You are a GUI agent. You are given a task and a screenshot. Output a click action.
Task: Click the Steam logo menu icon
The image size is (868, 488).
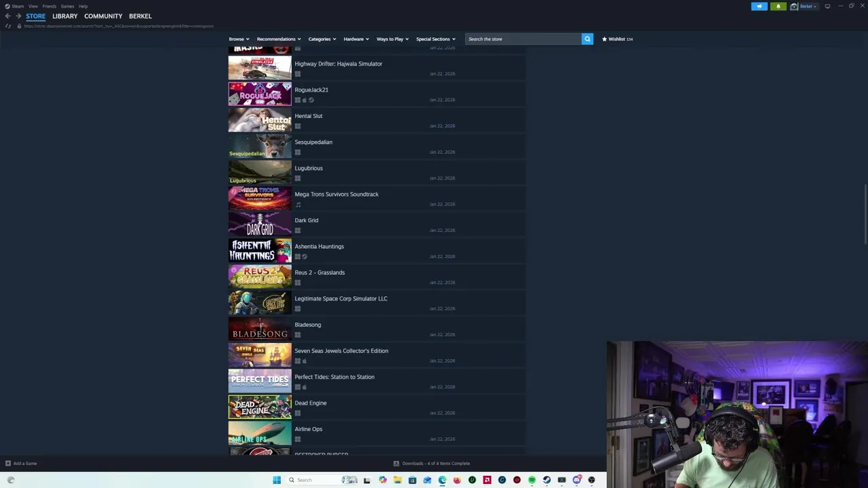coord(7,6)
